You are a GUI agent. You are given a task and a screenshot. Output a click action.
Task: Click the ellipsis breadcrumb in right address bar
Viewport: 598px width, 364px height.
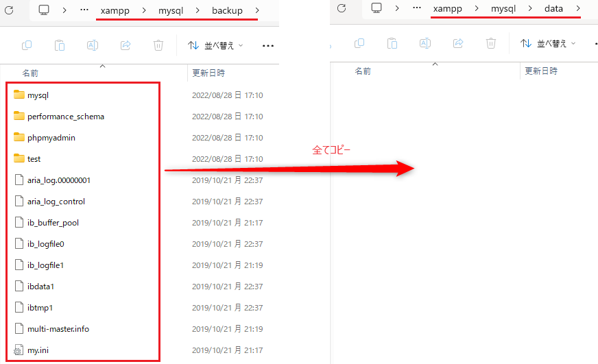click(416, 9)
